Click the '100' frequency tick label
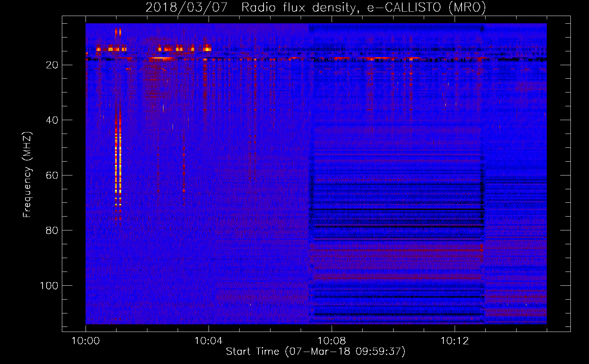Screen dimensions: 589x364 49,286
